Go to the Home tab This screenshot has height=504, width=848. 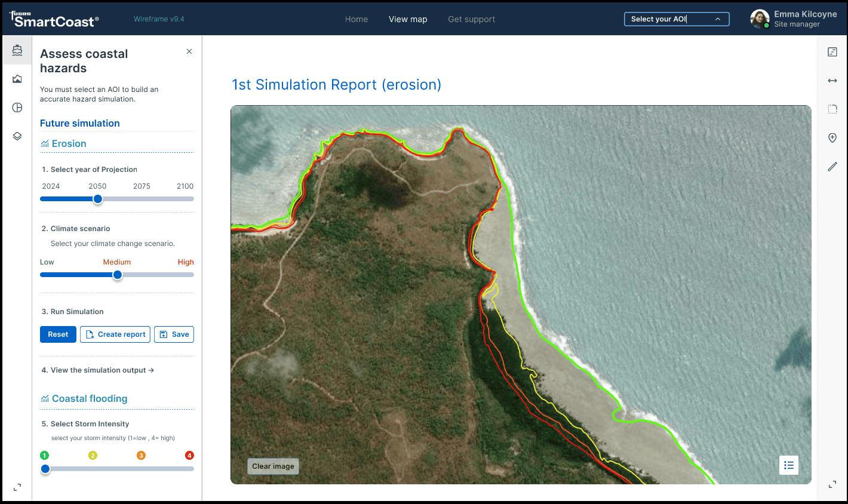click(357, 19)
